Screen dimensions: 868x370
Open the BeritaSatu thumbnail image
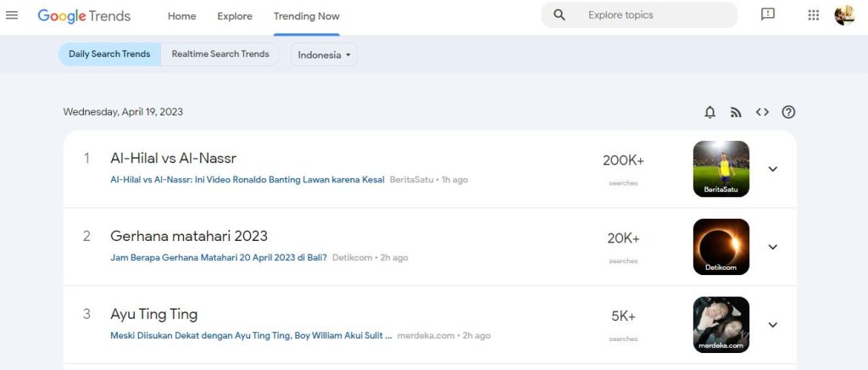click(721, 169)
